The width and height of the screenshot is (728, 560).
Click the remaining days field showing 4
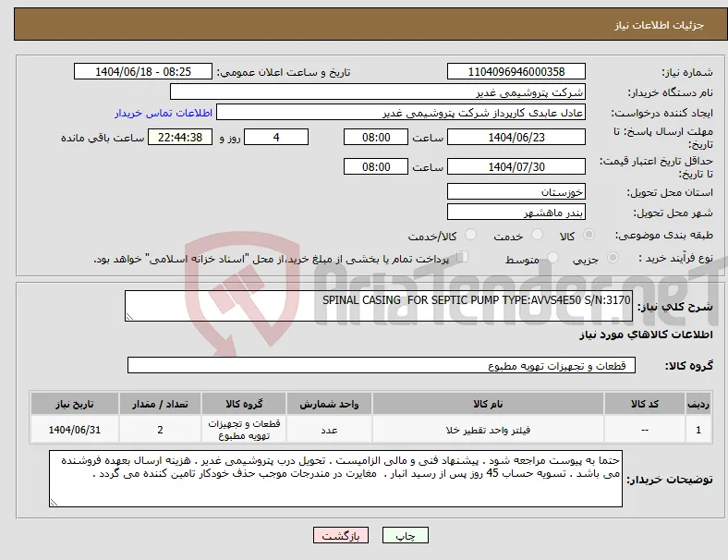[276, 137]
